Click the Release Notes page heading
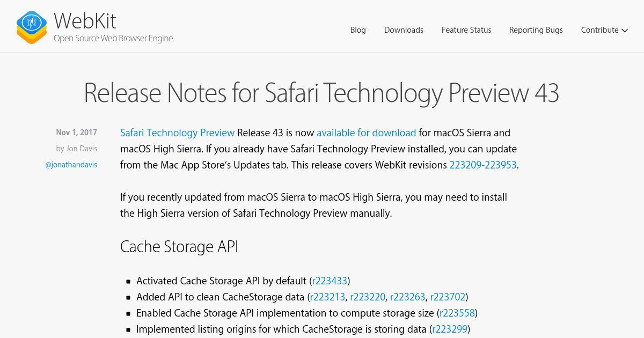Screen dimensions: 644x338 [x=321, y=92]
